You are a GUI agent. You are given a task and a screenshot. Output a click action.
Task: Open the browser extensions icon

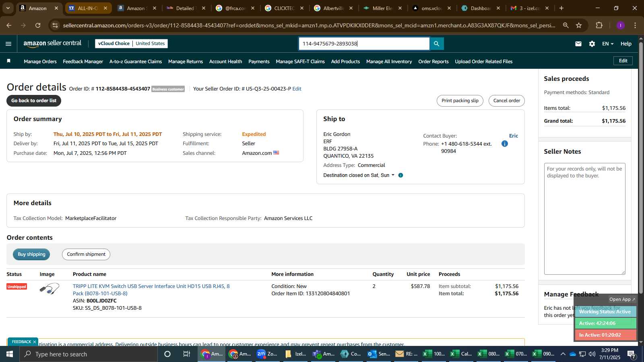599,25
